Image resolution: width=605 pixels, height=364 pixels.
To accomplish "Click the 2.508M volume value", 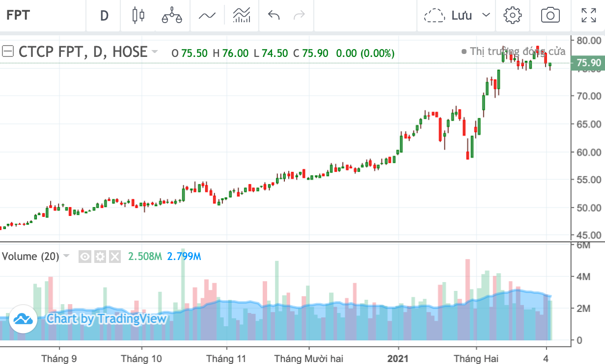I will tap(145, 256).
